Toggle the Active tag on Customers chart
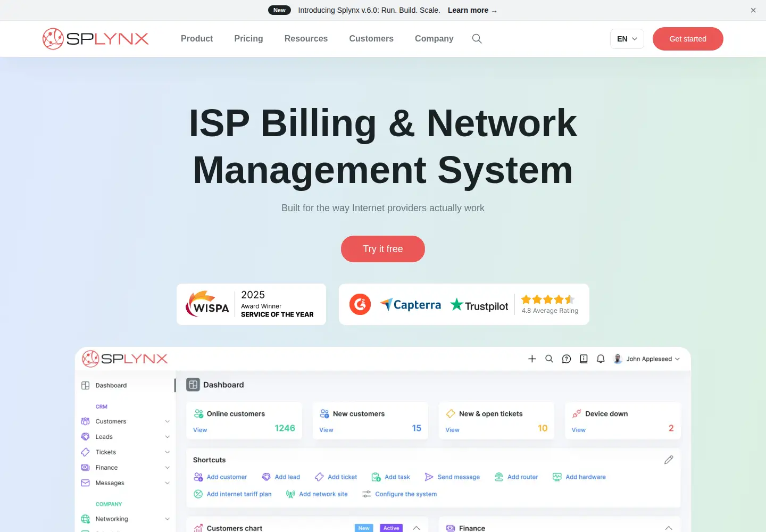 391,528
